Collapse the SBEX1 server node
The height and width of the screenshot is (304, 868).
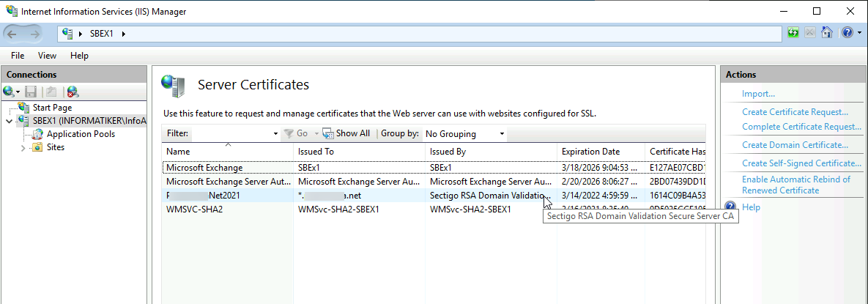[x=10, y=121]
